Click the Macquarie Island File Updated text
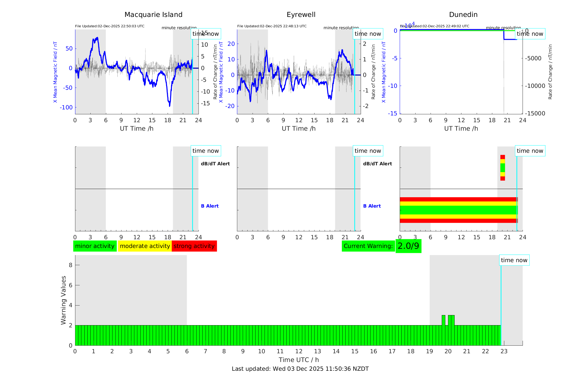The height and width of the screenshot is (392, 578). coord(109,26)
